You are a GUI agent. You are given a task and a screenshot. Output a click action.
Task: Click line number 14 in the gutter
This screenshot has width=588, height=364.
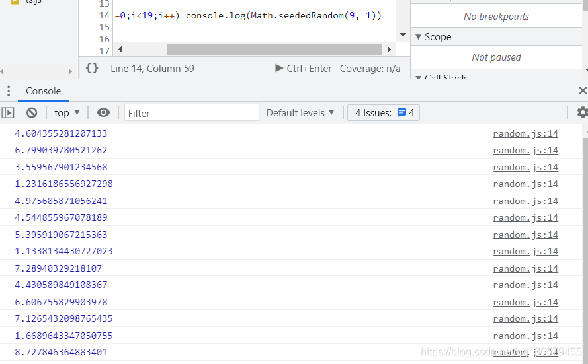pos(105,15)
